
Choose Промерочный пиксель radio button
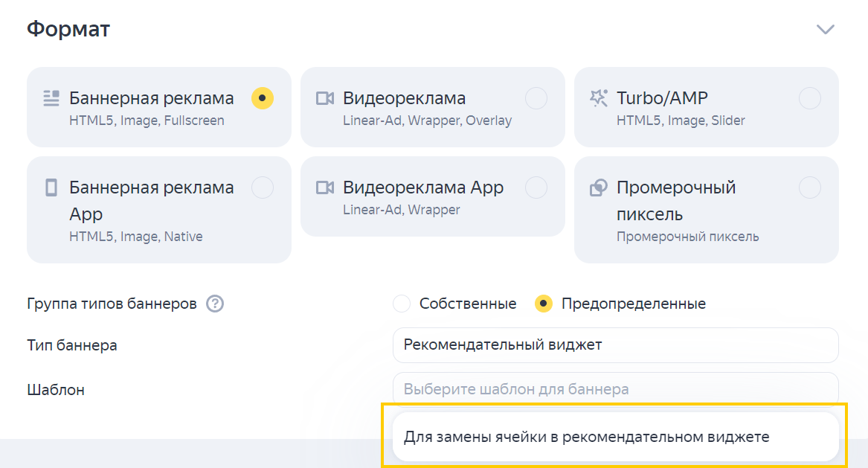tap(809, 187)
